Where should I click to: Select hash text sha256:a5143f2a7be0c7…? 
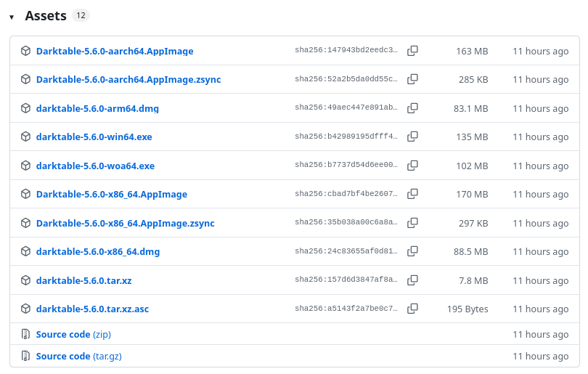click(346, 309)
